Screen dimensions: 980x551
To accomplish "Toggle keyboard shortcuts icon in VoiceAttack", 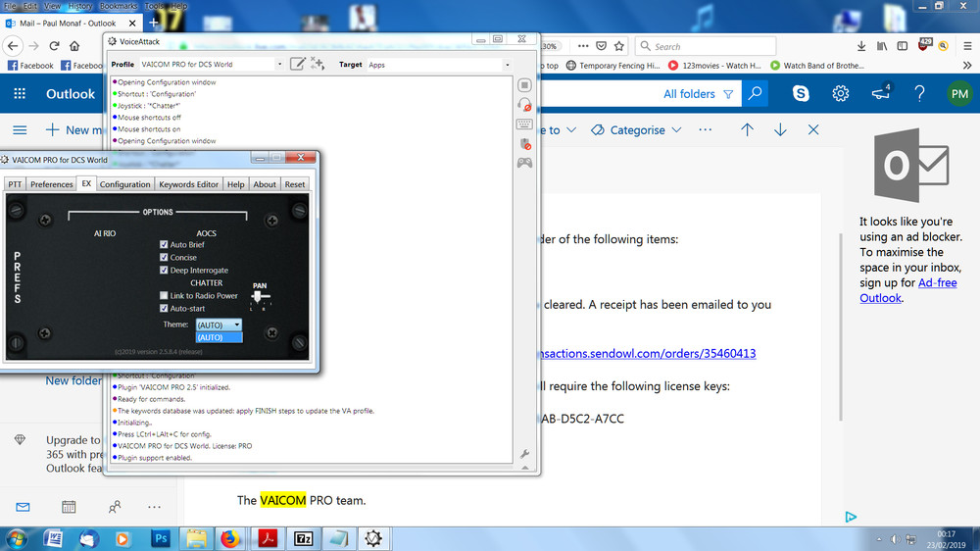I will 524,124.
